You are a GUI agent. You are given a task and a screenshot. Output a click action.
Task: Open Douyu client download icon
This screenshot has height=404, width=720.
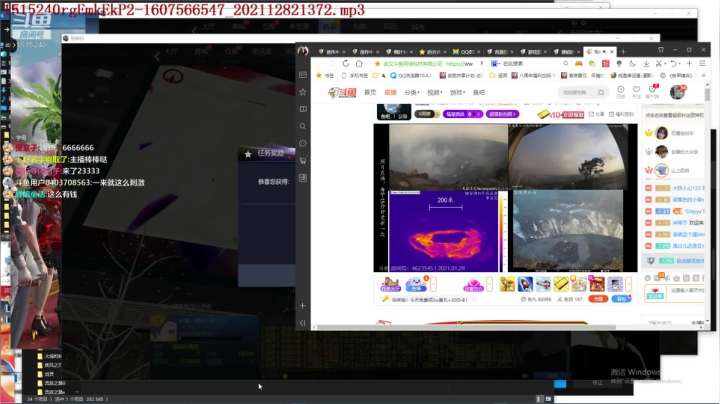click(x=652, y=91)
